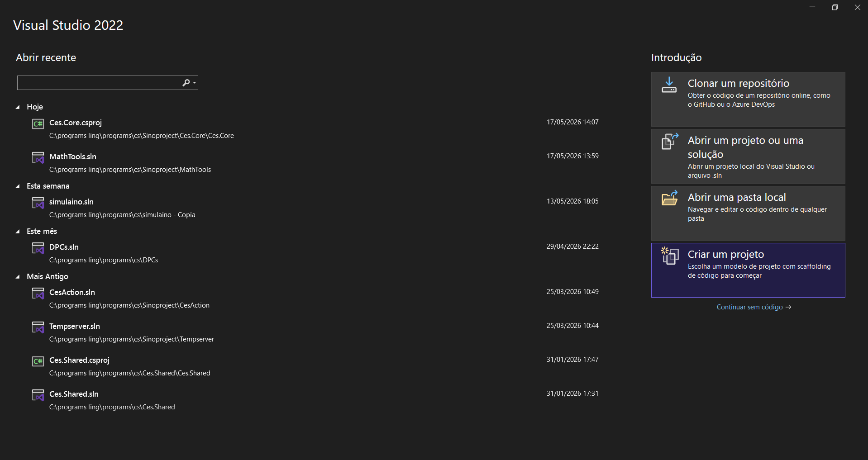Click the path ending in Sinoproject\CesAction
The width and height of the screenshot is (868, 460).
129,305
